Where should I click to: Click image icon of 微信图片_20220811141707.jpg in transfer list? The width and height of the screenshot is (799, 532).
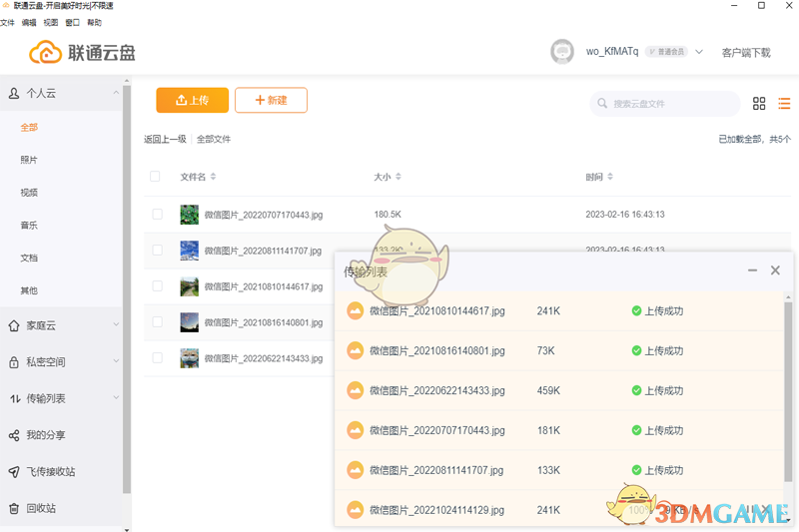[356, 470]
